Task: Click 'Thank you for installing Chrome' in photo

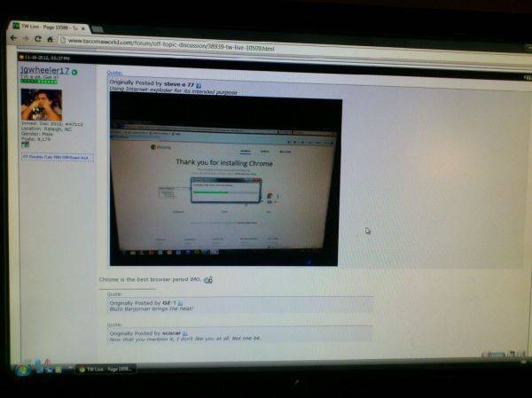Action: tap(224, 162)
